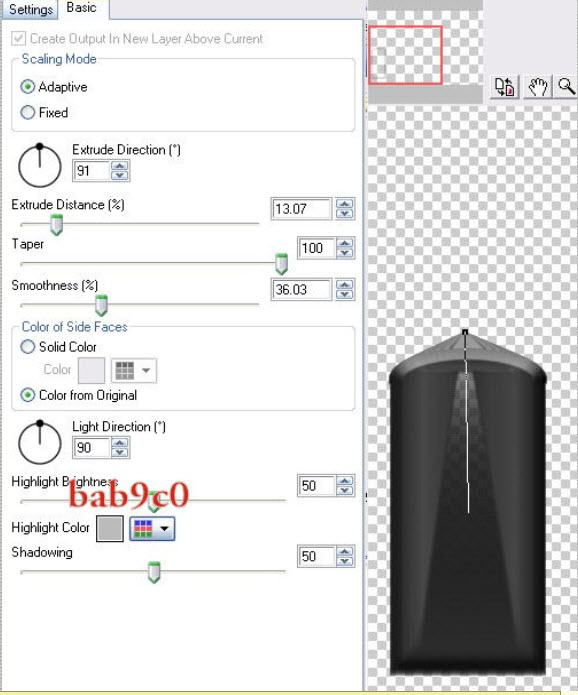Open the Highlight Color palette grid icon
Image resolution: width=578 pixels, height=695 pixels.
coord(143,528)
